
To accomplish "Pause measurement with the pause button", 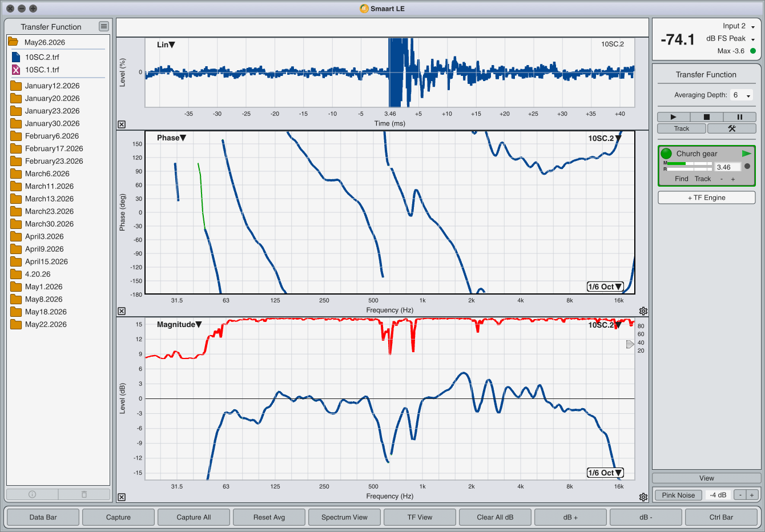I will point(740,117).
